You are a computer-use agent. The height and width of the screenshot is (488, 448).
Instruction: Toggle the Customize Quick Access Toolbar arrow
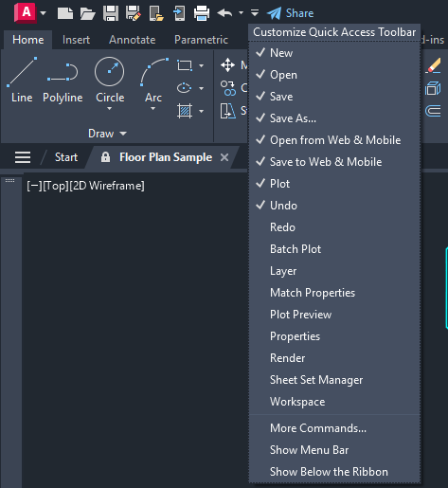point(255,13)
